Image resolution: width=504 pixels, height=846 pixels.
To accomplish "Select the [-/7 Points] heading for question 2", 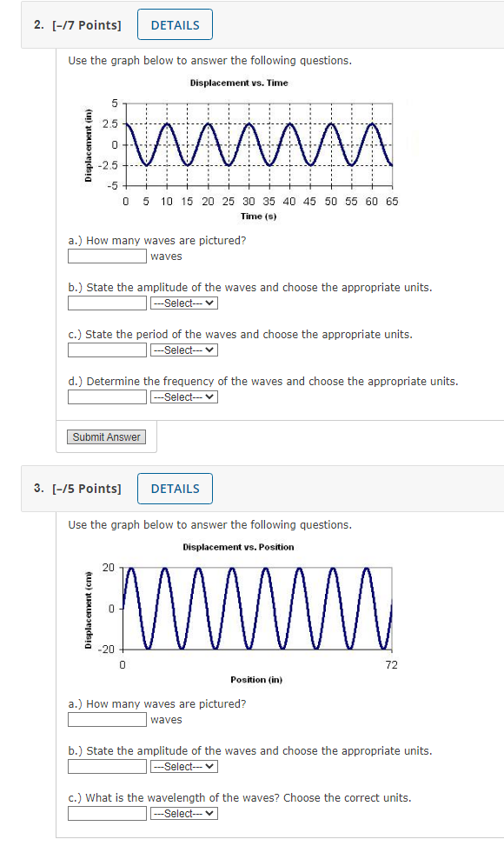I will pos(85,24).
